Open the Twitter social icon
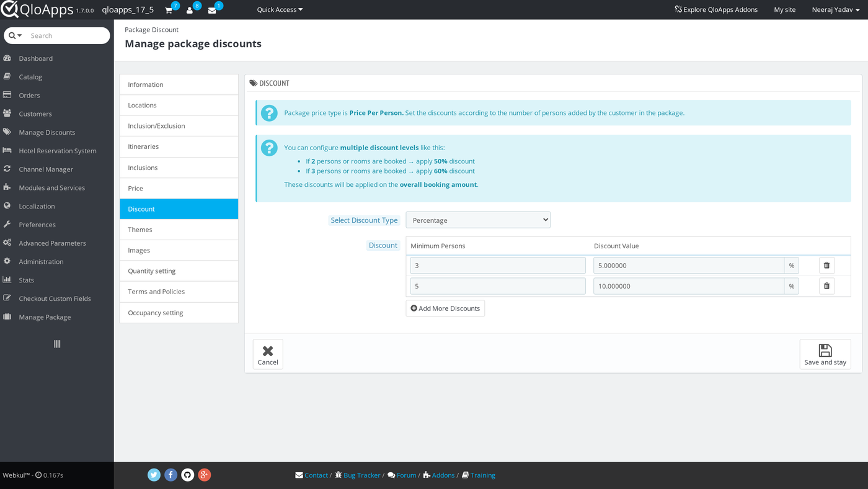Viewport: 868px width, 489px height. pyautogui.click(x=154, y=475)
